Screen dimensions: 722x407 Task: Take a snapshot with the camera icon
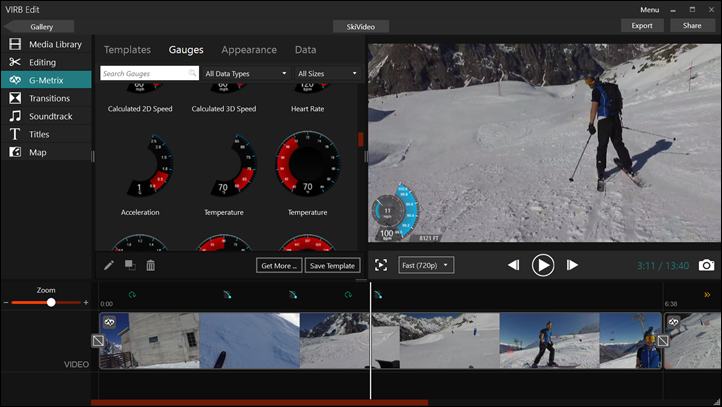click(x=706, y=265)
